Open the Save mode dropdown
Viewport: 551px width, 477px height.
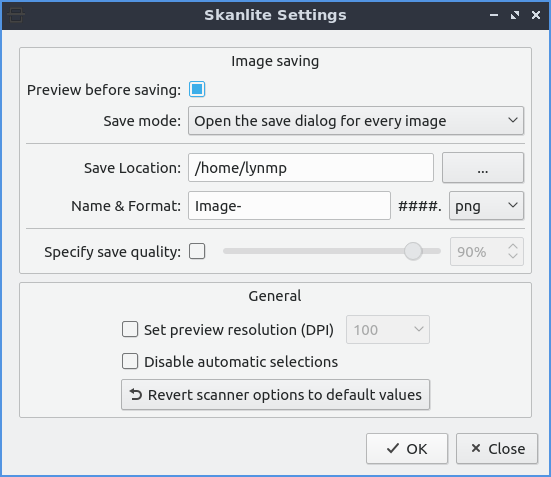[356, 121]
